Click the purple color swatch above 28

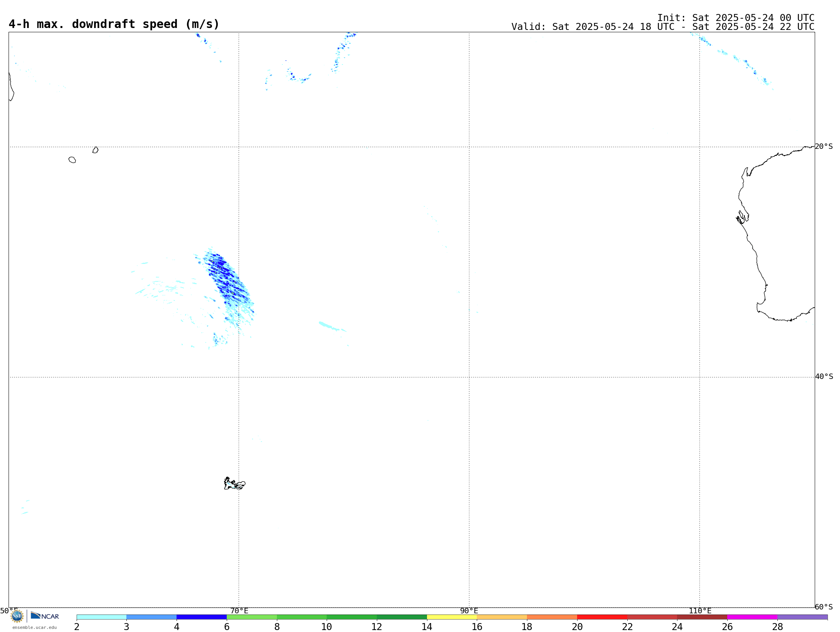coord(802,617)
